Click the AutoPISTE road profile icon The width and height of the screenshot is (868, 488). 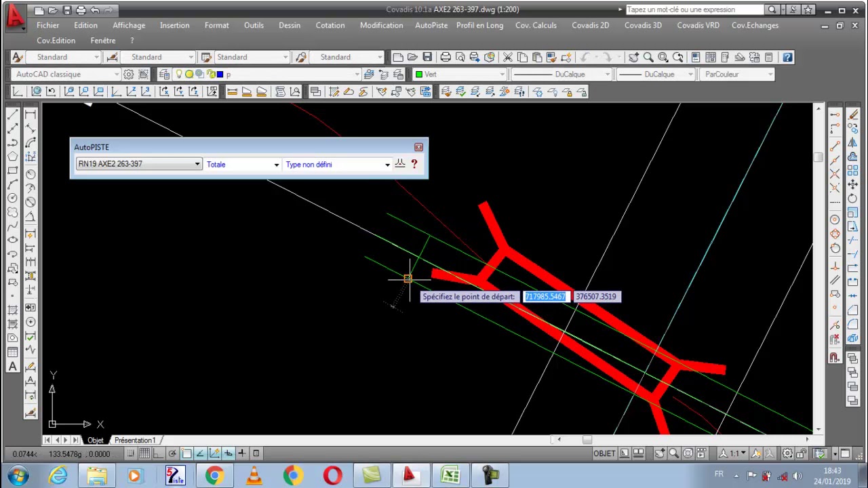coord(400,164)
